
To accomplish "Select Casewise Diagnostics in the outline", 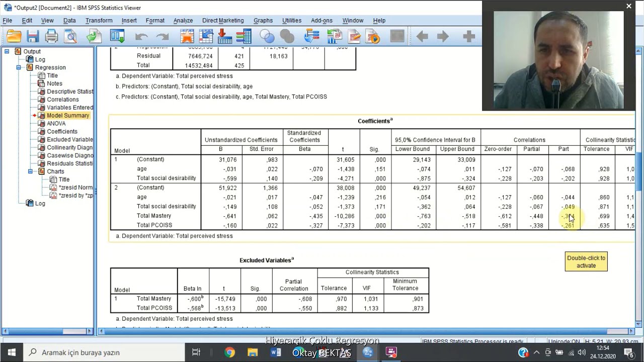I will [x=70, y=156].
